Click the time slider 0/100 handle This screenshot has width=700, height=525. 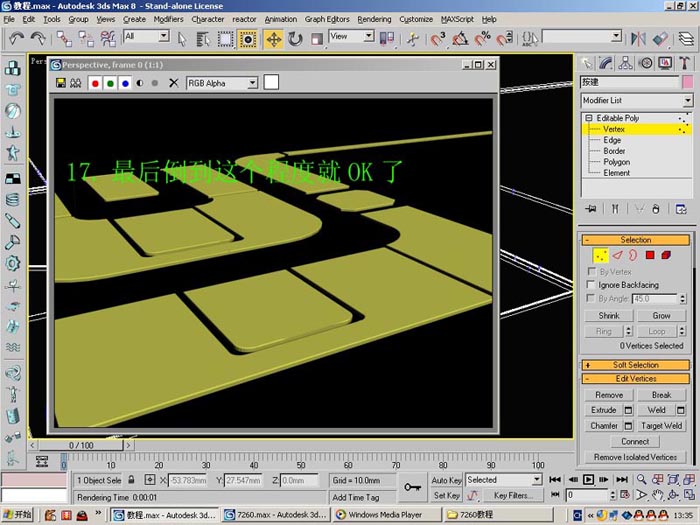(x=80, y=445)
